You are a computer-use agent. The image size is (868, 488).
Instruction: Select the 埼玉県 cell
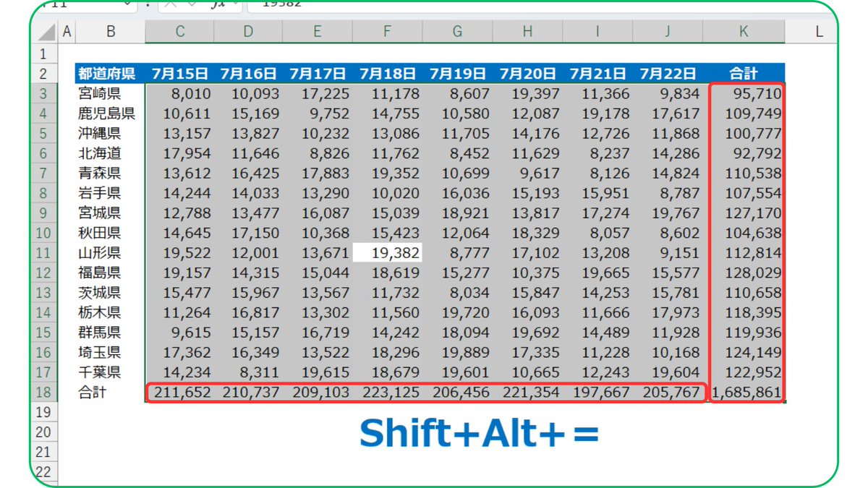(x=111, y=353)
